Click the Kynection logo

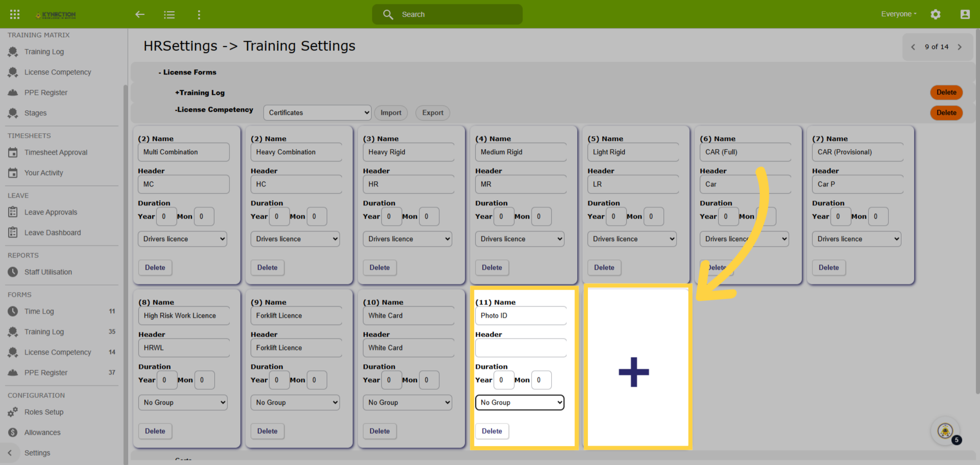[56, 15]
